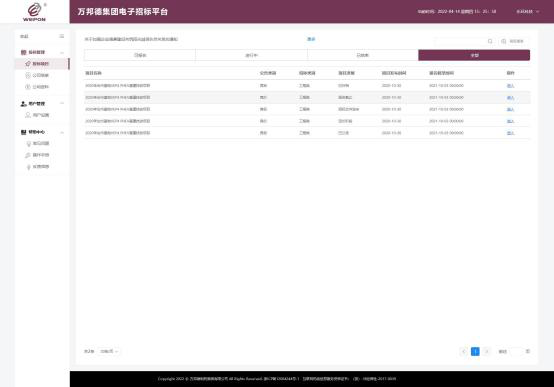Open the user account dropdown in header
554x387 pixels.
(x=528, y=12)
